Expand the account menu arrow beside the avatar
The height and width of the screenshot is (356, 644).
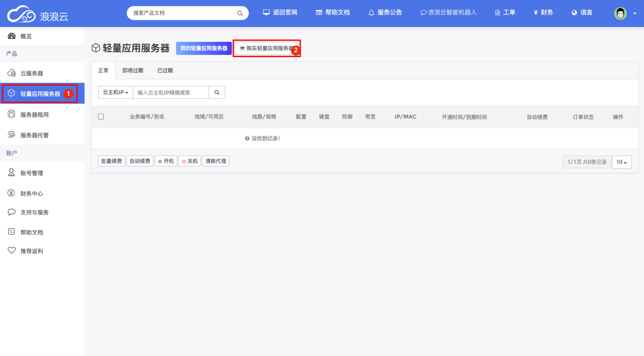point(635,14)
